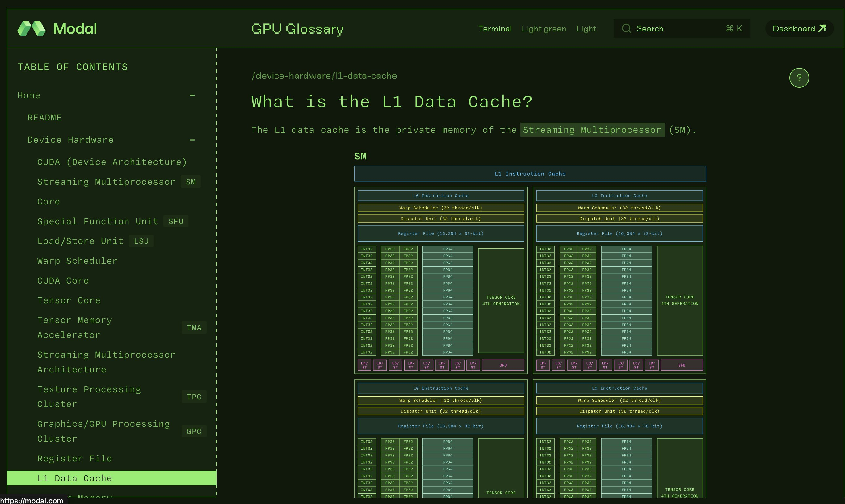Select the Tensor Core entry
Screen dimensions: 845x504
pos(69,300)
